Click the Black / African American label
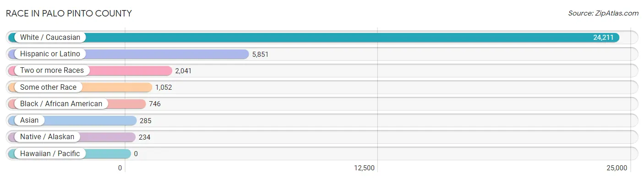The image size is (644, 179). [x=61, y=104]
